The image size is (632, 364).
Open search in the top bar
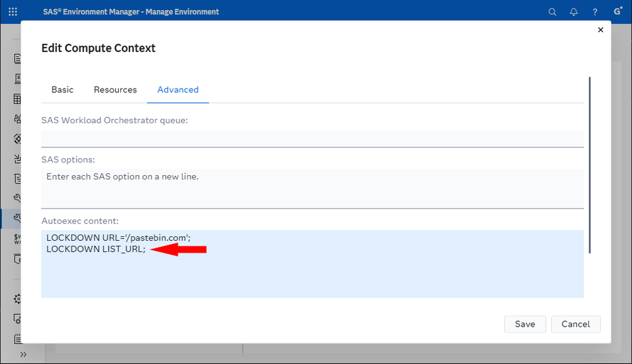click(x=552, y=12)
